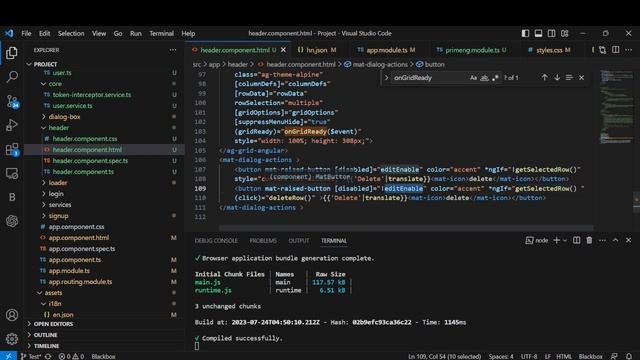Kill terminal with trash icon

(589, 240)
